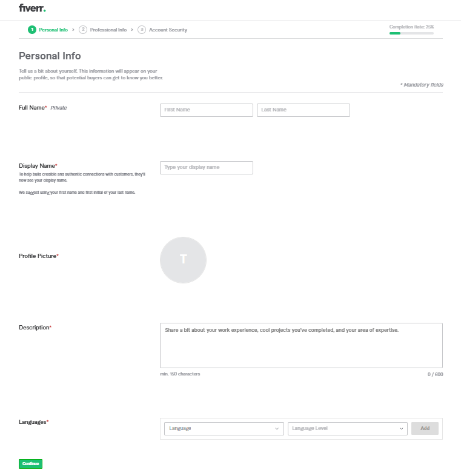Select the Personal Info step label
The height and width of the screenshot is (476, 461).
[53, 30]
